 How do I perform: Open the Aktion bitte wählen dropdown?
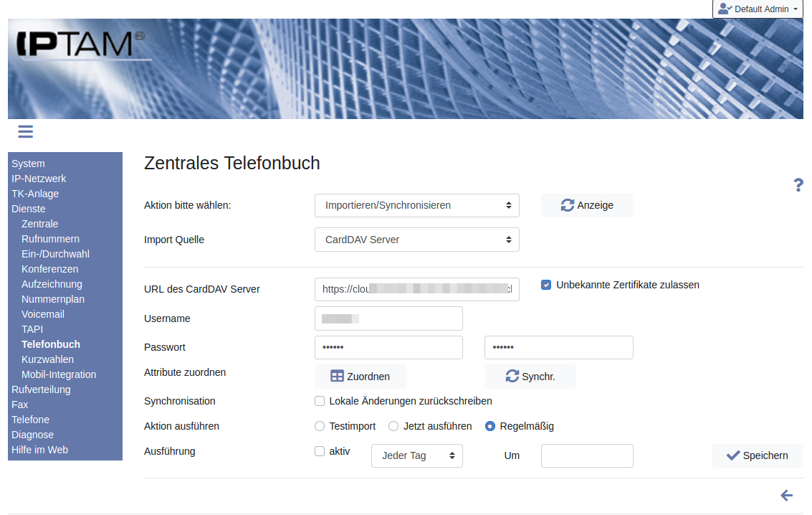point(417,205)
